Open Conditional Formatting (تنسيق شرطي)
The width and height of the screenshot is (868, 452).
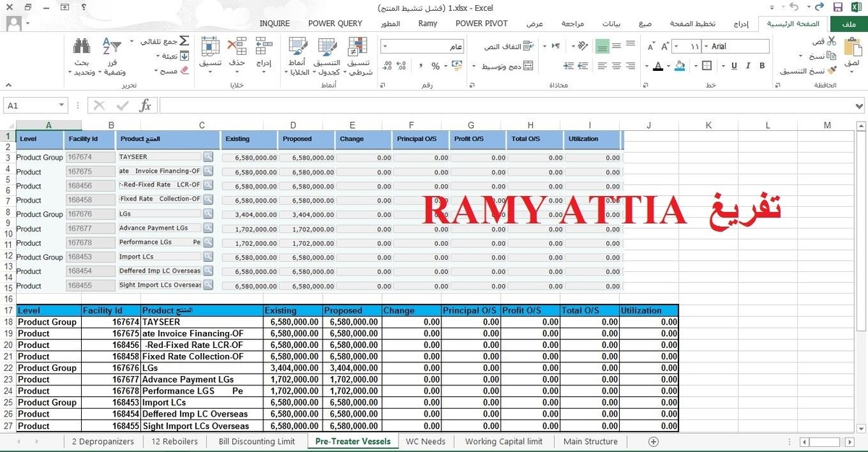coord(356,48)
